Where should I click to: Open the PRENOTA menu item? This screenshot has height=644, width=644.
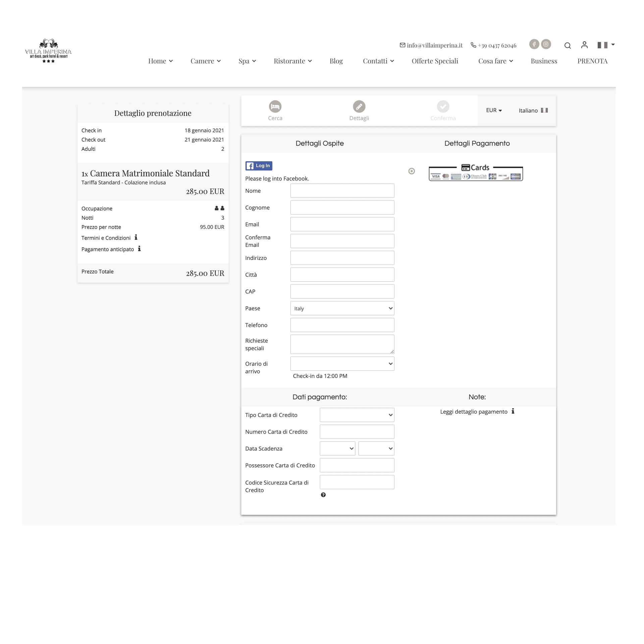(592, 61)
